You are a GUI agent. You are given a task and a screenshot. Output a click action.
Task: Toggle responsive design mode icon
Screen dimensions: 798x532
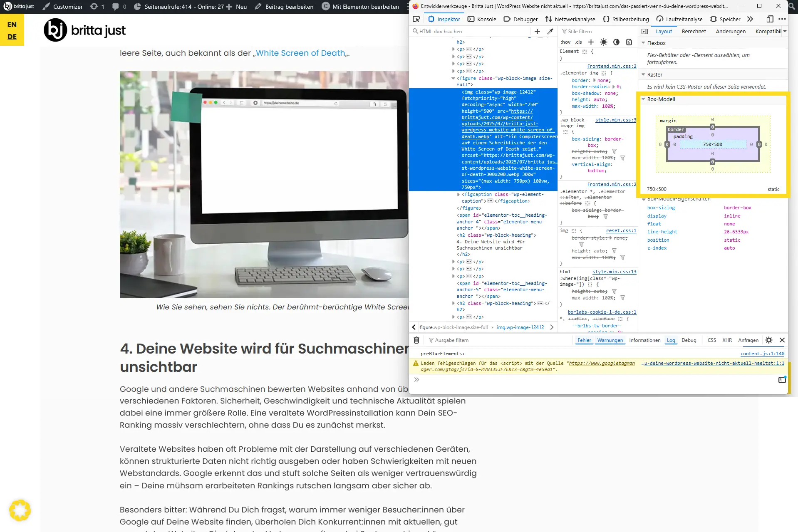pos(770,19)
